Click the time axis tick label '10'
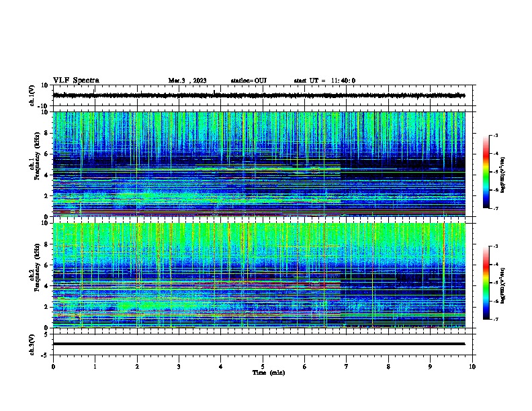 coord(472,367)
